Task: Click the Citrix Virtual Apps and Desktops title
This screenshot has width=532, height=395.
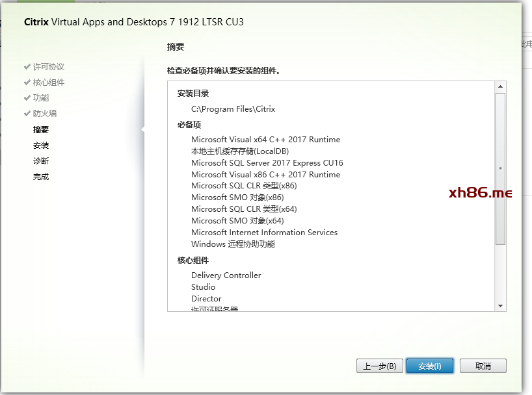Action: point(134,22)
